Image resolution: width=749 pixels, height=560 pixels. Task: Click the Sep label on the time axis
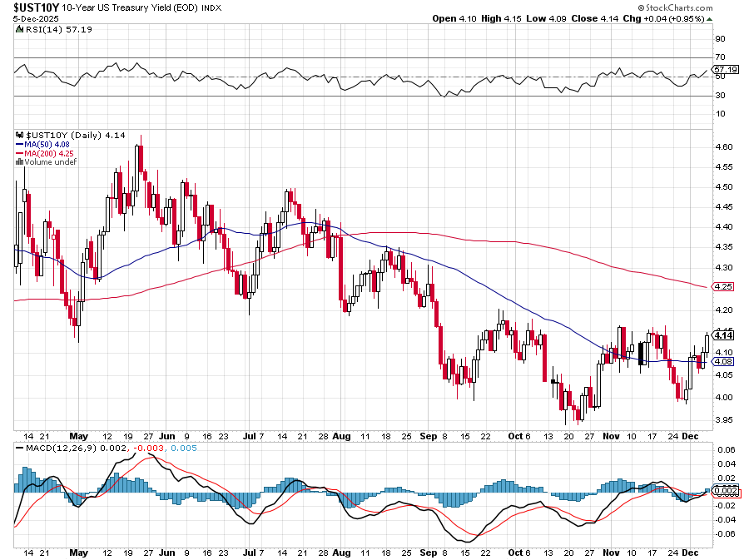[x=429, y=435]
